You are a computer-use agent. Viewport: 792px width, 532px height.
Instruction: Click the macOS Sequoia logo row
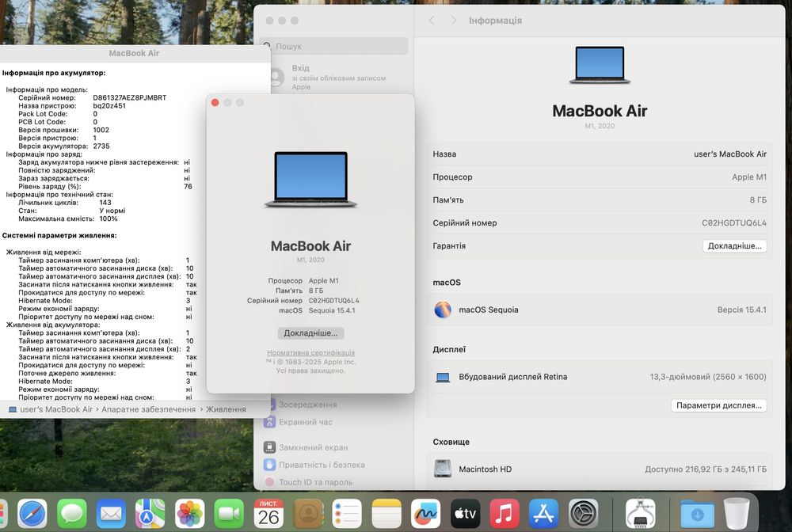(x=600, y=310)
